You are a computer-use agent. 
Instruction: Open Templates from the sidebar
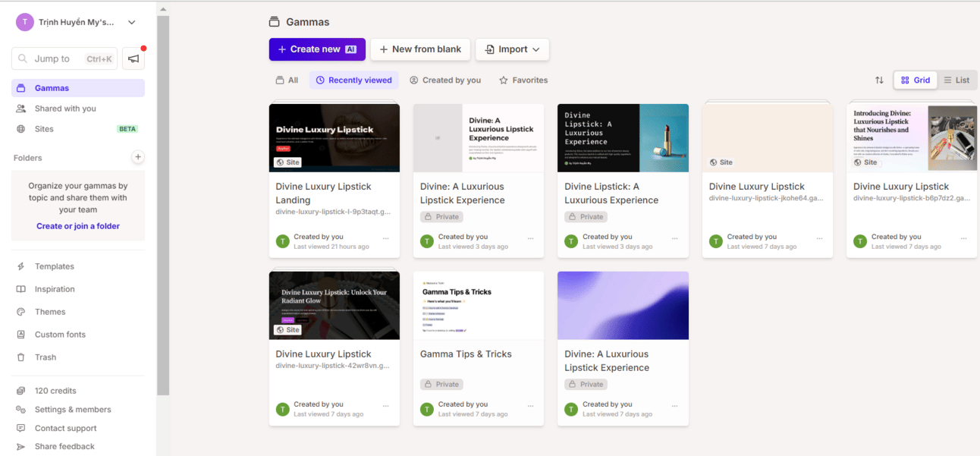54,266
